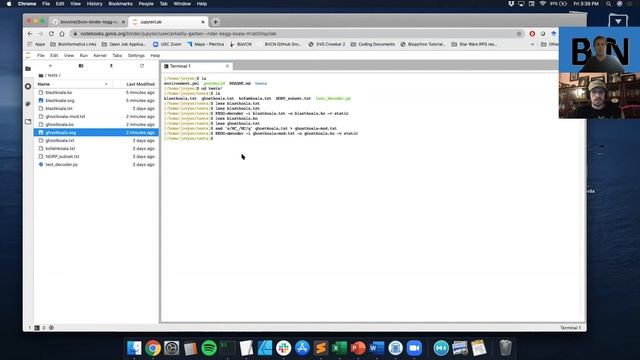Open JupyterLab Edit menu
Screen dimensions: 640x360
[54, 56]
